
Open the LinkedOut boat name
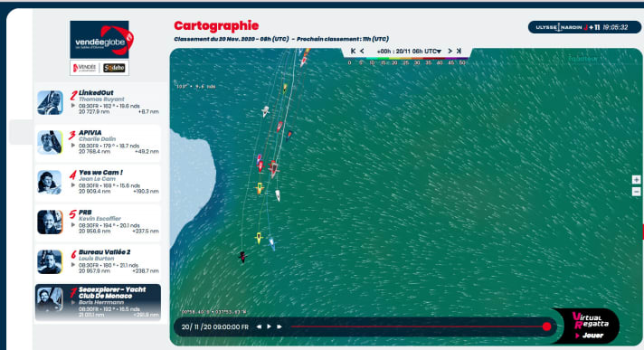click(96, 93)
